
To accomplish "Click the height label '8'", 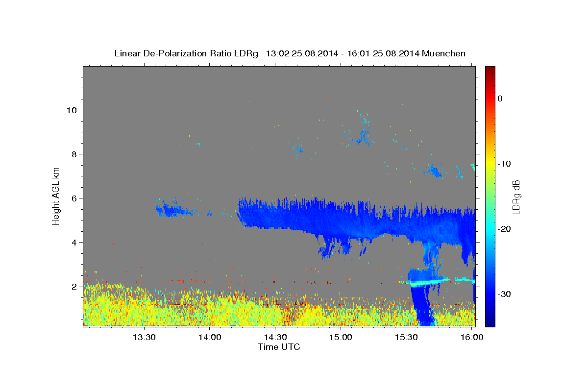I will (74, 154).
